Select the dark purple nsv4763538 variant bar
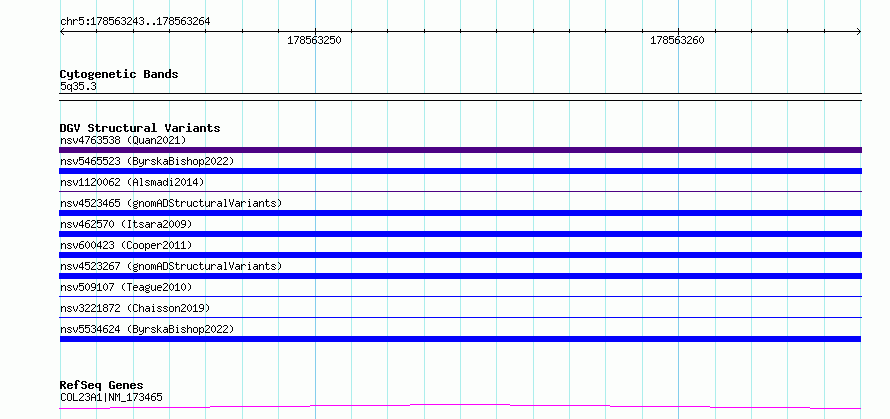The width and height of the screenshot is (890, 419). 460,150
